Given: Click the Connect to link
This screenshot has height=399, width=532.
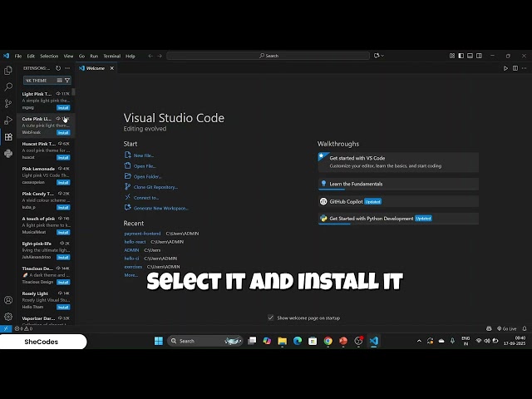Looking at the screenshot, I should click(x=146, y=198).
